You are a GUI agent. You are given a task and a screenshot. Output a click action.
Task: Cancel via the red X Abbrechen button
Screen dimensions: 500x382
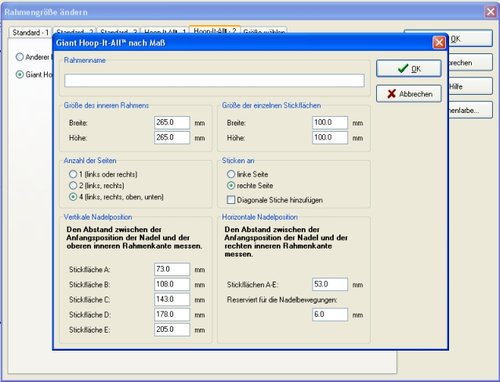(409, 94)
